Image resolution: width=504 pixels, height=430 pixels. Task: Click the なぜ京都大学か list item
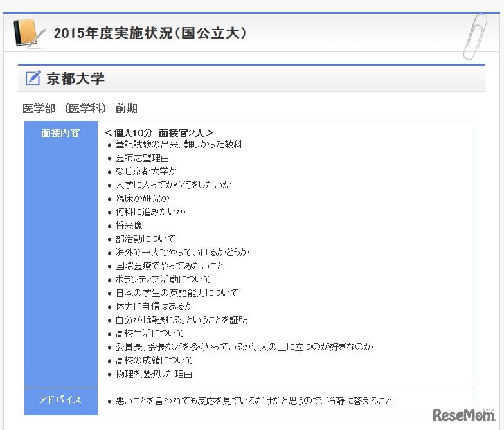(147, 172)
